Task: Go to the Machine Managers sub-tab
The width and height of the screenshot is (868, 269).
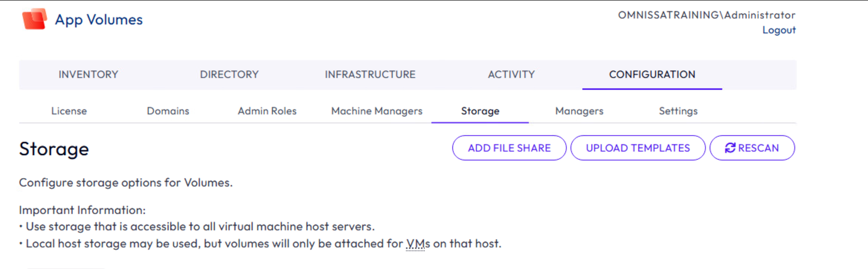Action: tap(377, 111)
